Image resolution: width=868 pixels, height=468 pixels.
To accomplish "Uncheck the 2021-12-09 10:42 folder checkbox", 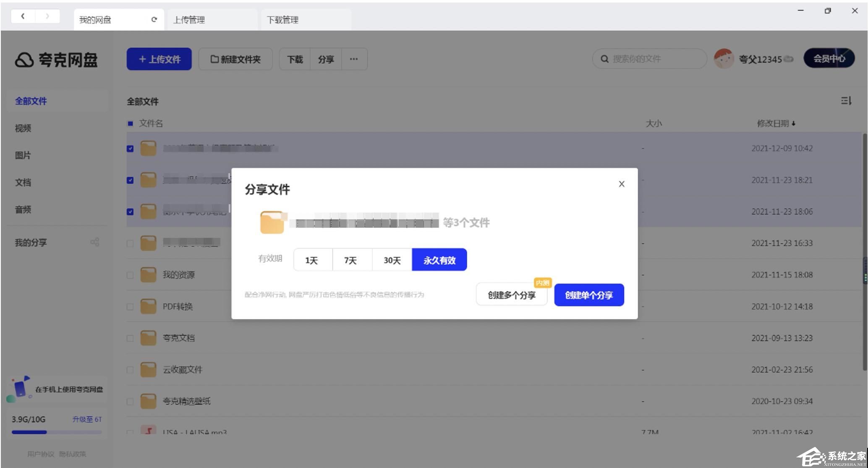I will click(130, 149).
